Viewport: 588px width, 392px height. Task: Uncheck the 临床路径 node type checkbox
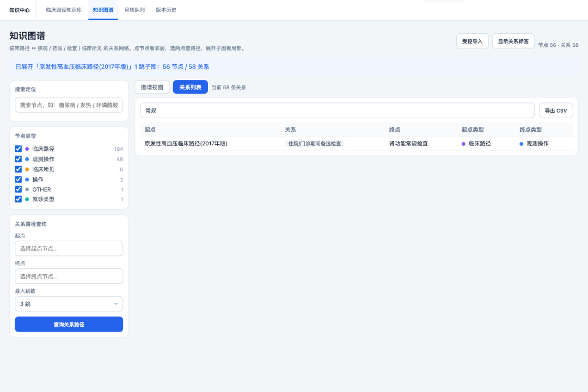point(19,149)
